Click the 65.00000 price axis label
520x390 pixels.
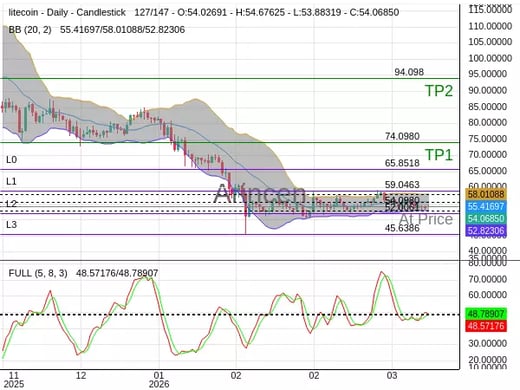(488, 171)
